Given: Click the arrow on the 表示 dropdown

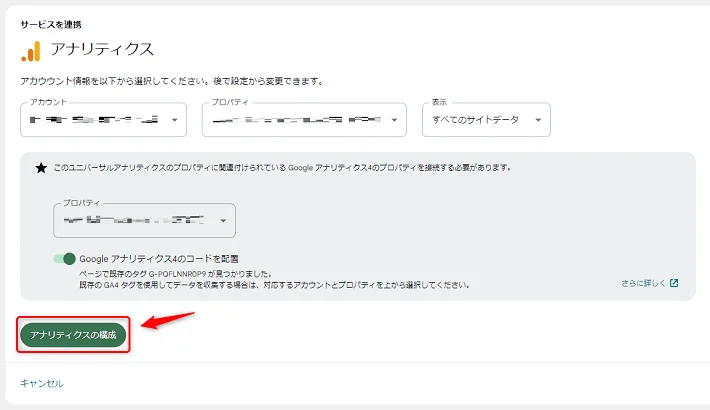Looking at the screenshot, I should click(538, 120).
